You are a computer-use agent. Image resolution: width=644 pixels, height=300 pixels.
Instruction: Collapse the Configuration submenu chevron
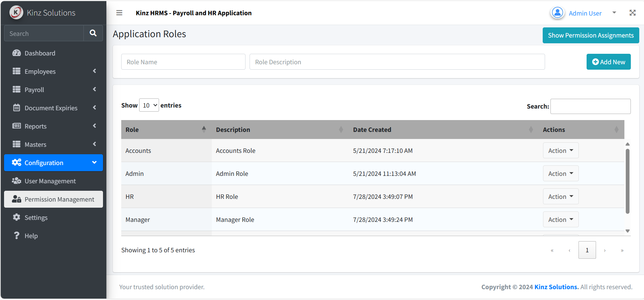point(95,162)
